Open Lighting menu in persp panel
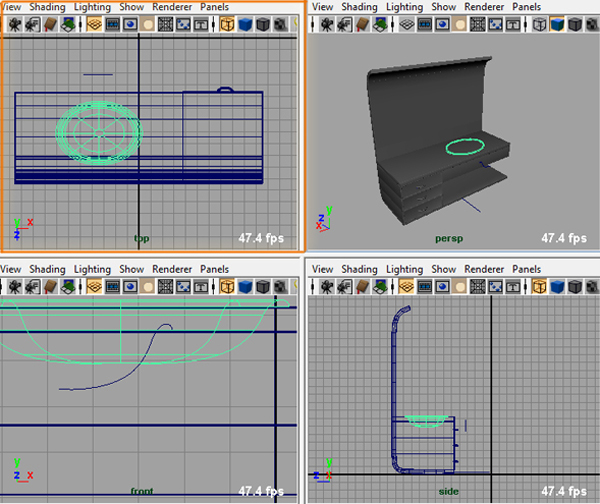The height and width of the screenshot is (504, 600). click(x=404, y=7)
